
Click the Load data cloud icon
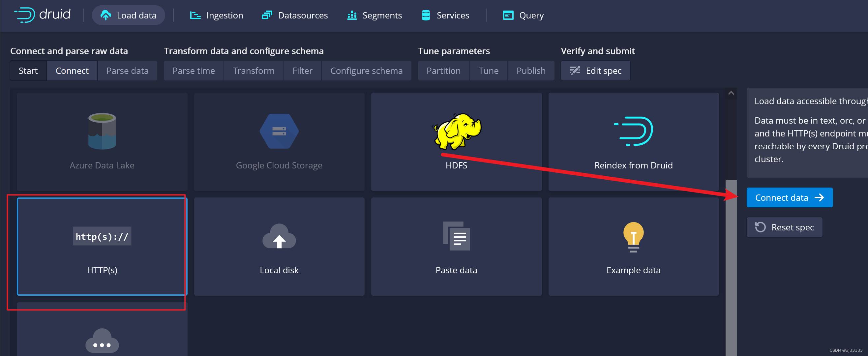tap(106, 15)
